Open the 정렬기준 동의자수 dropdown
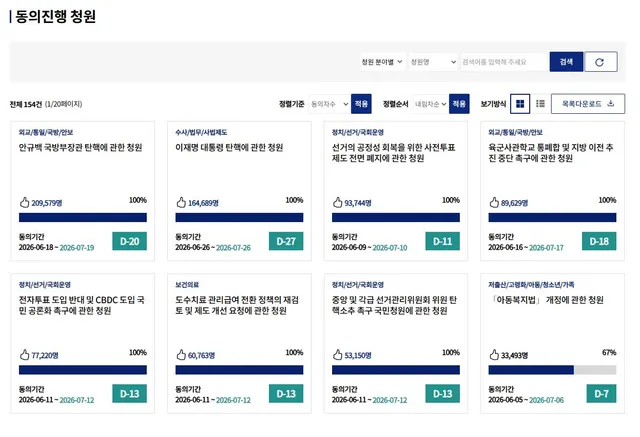 pyautogui.click(x=329, y=104)
